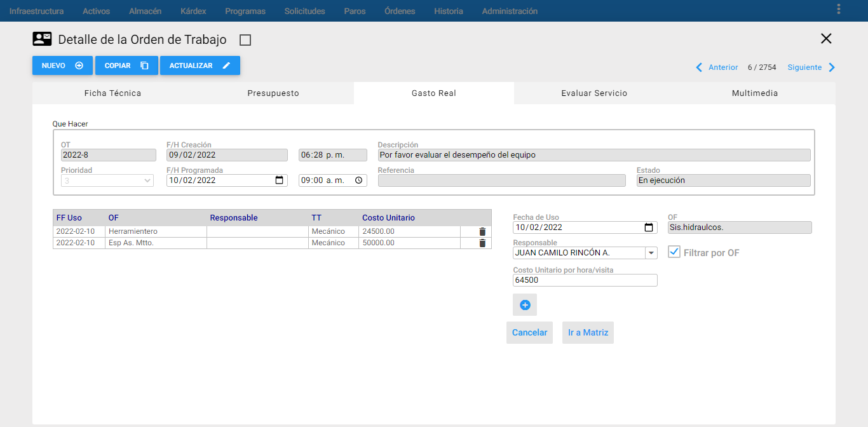868x427 pixels.
Task: Click the ACTUALIZAR button
Action: click(x=200, y=65)
